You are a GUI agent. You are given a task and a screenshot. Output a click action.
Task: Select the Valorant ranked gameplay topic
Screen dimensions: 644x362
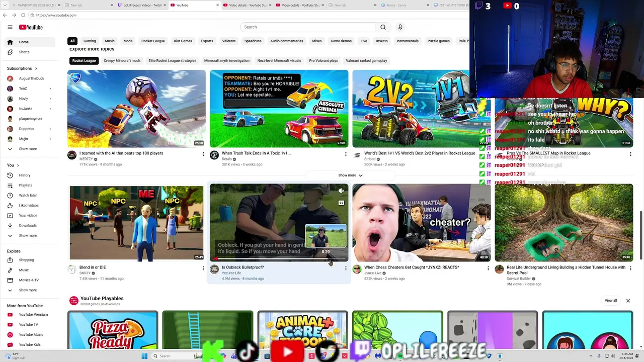(x=366, y=61)
